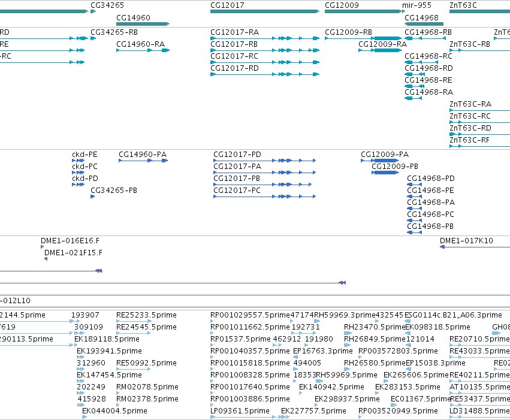
Task: Select the CG12017-PA protein label
Action: (x=237, y=167)
